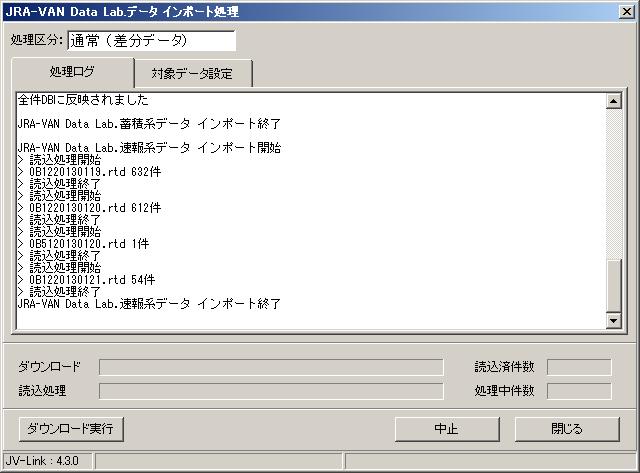Click the ダウンロード label

(49, 366)
